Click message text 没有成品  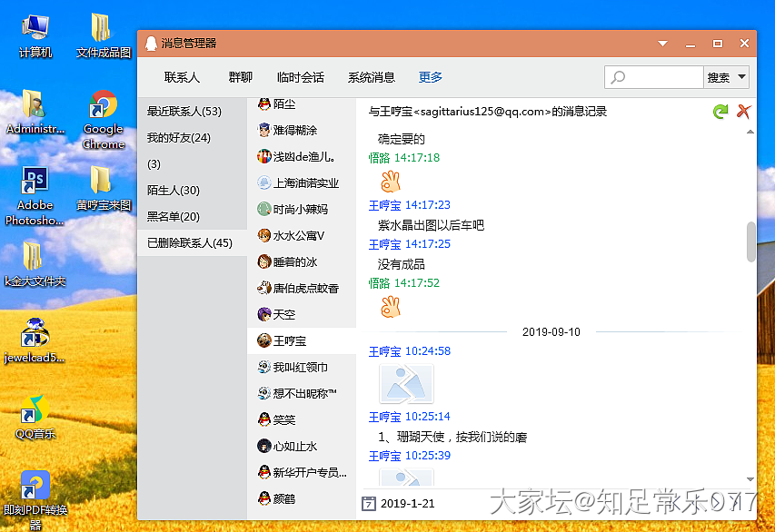coord(402,264)
